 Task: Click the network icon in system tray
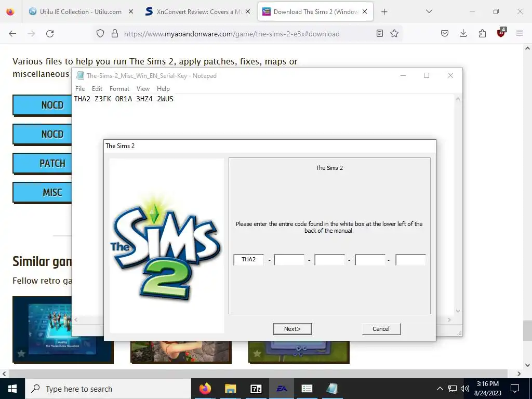click(453, 389)
